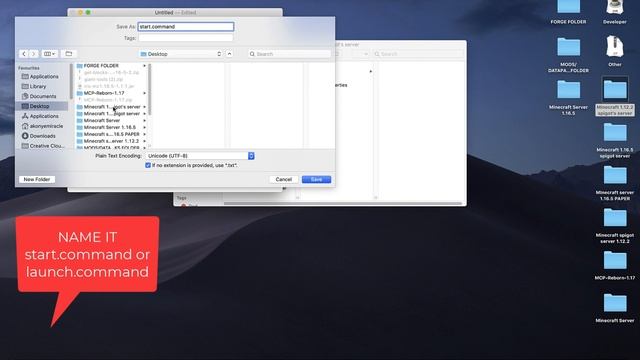
Task: Expand Minecraft Server 1.16.5 arrow
Action: (144, 127)
